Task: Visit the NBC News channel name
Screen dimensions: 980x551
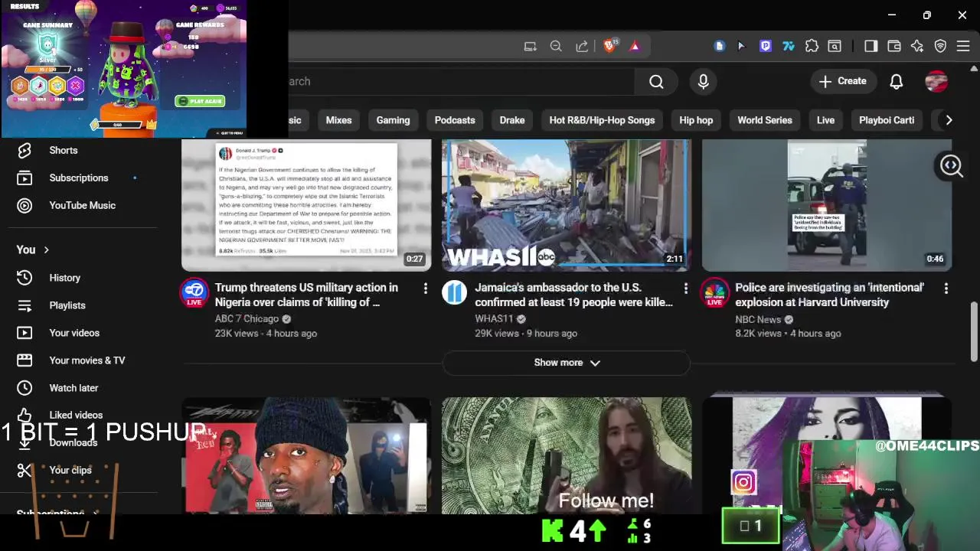Action: 758,319
